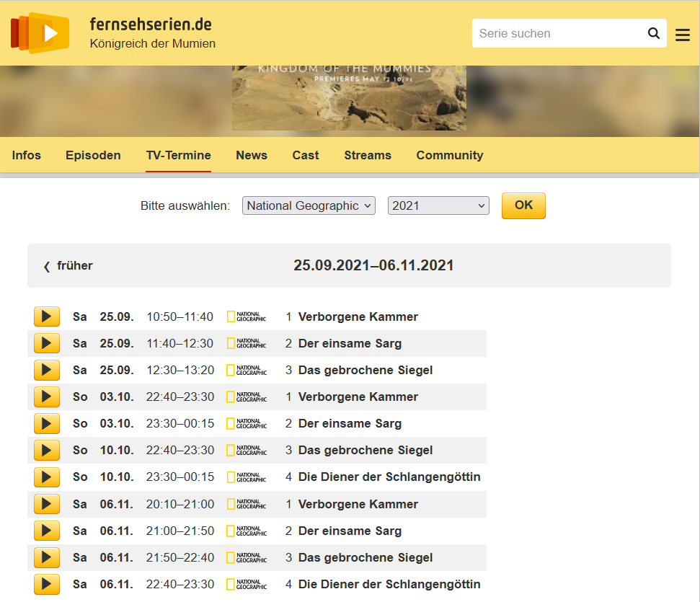Open Das gebrochene Siegel on Sa 06.11.

point(365,557)
